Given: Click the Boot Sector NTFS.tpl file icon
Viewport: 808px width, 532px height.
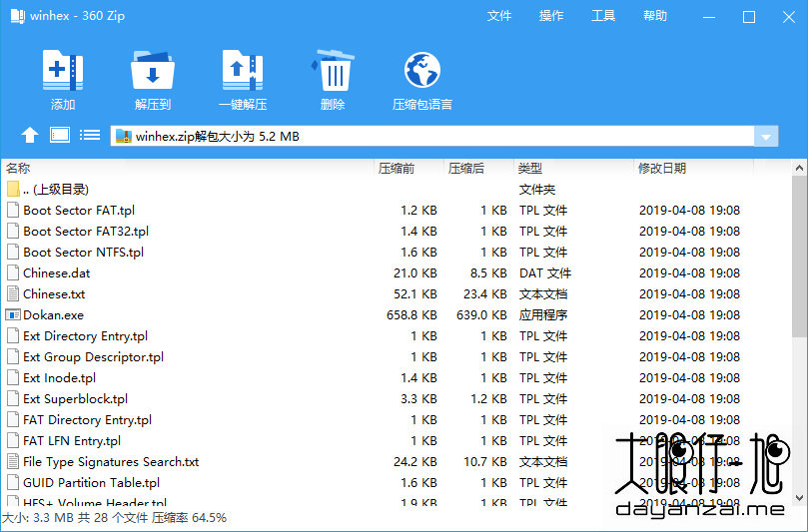Looking at the screenshot, I should click(x=13, y=252).
